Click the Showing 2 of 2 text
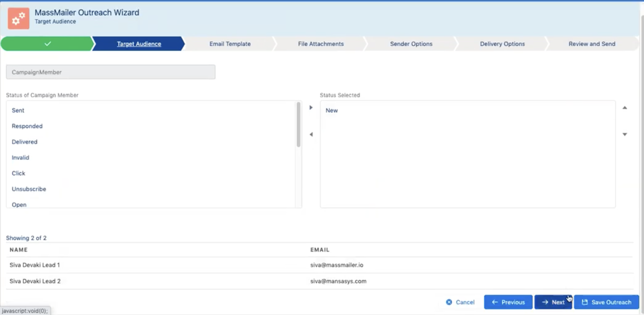Screen dimensions: 644x315 pos(26,238)
